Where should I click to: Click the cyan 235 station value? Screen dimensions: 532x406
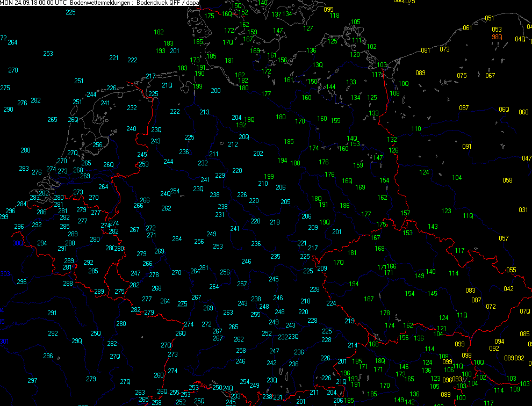(x=275, y=257)
